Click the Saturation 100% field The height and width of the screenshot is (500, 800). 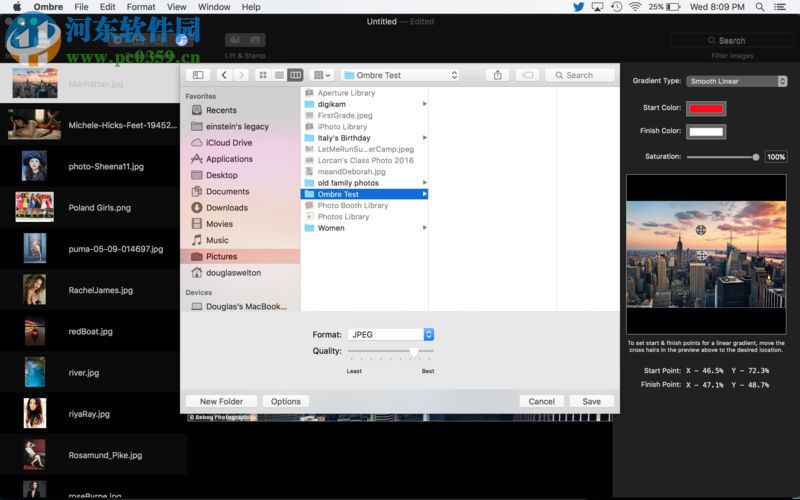coord(776,157)
